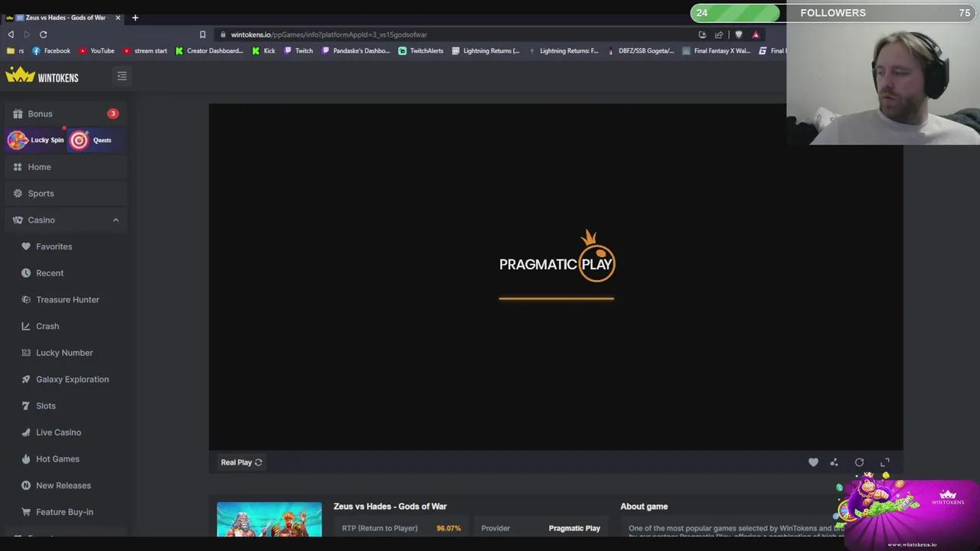Reload the browser page
Screen dimensions: 980x551
(x=43, y=34)
